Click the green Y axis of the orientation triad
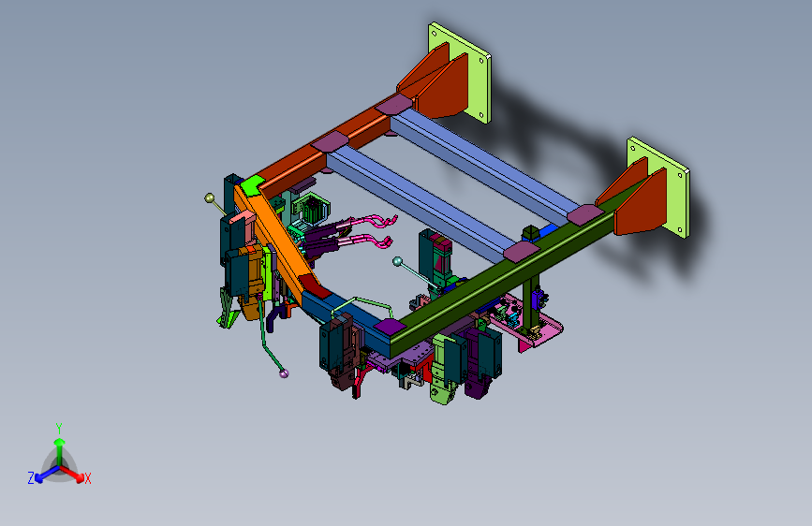Viewport: 812px width, 526px height. coord(60,451)
